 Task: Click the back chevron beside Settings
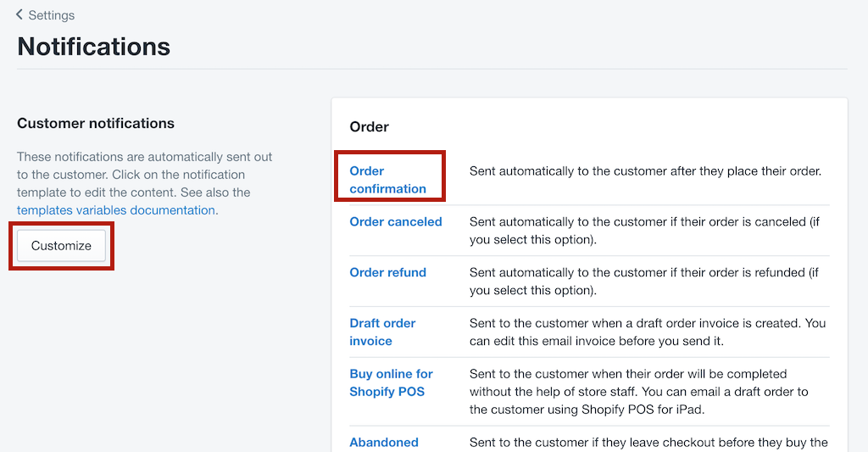[x=19, y=15]
